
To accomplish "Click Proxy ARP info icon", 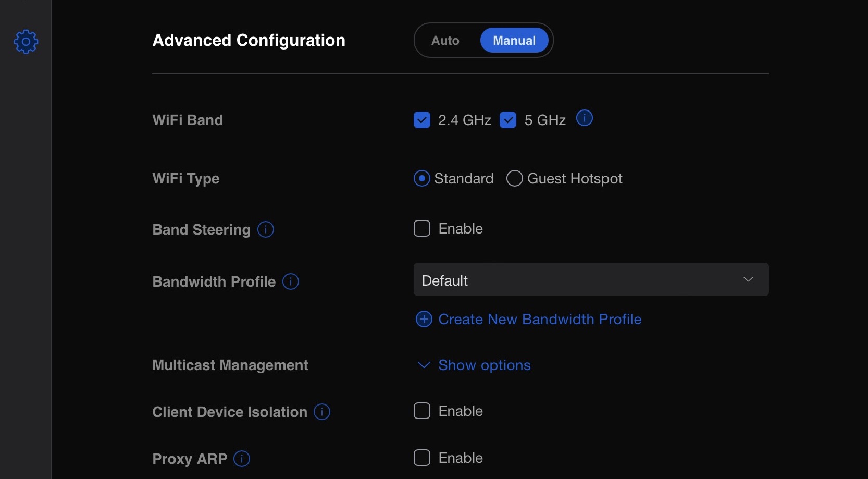I will [242, 459].
